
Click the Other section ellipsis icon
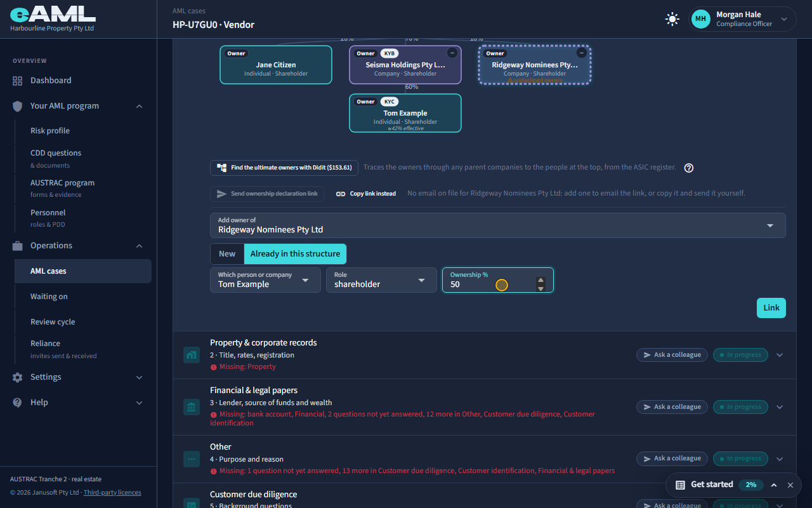pos(192,458)
